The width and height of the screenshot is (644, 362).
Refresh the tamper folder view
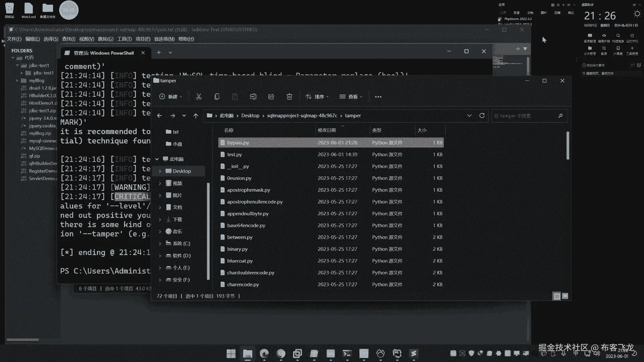(x=482, y=116)
